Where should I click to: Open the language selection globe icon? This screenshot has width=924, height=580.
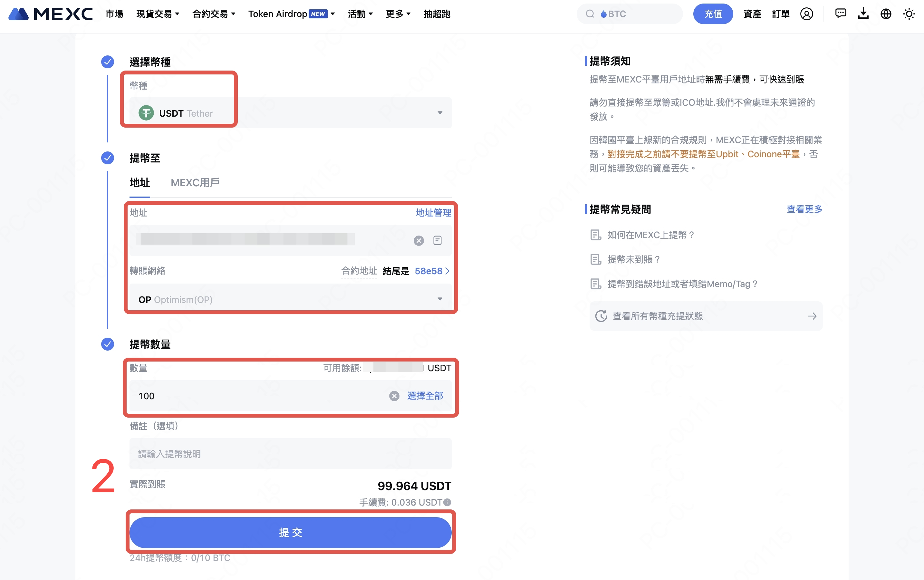click(x=886, y=14)
